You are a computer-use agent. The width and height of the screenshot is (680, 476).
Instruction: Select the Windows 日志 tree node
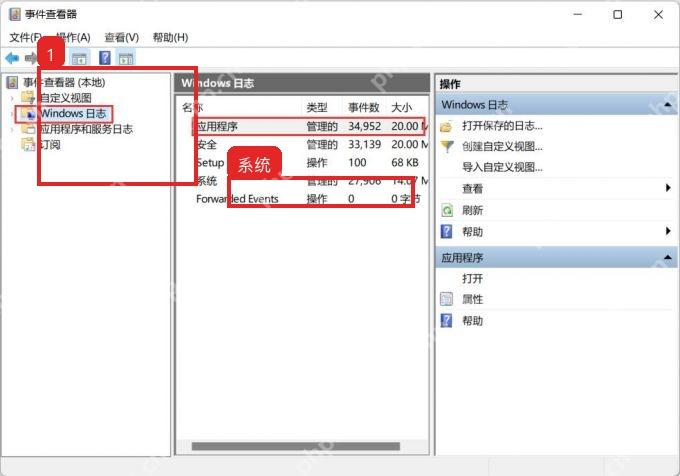coord(73,114)
